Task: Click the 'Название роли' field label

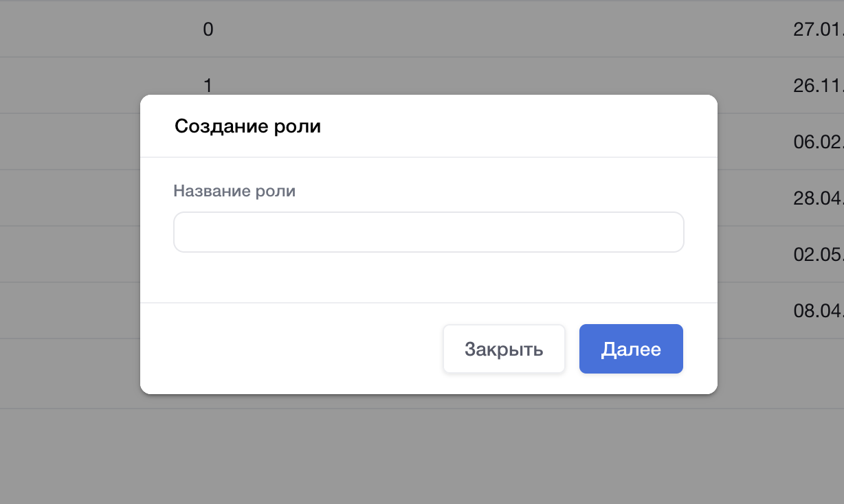Action: coord(234,191)
